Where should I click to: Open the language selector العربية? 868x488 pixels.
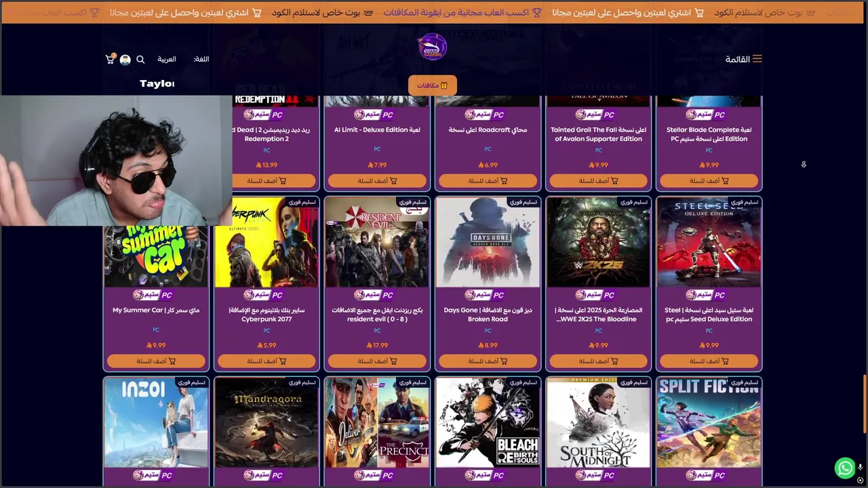pyautogui.click(x=167, y=59)
